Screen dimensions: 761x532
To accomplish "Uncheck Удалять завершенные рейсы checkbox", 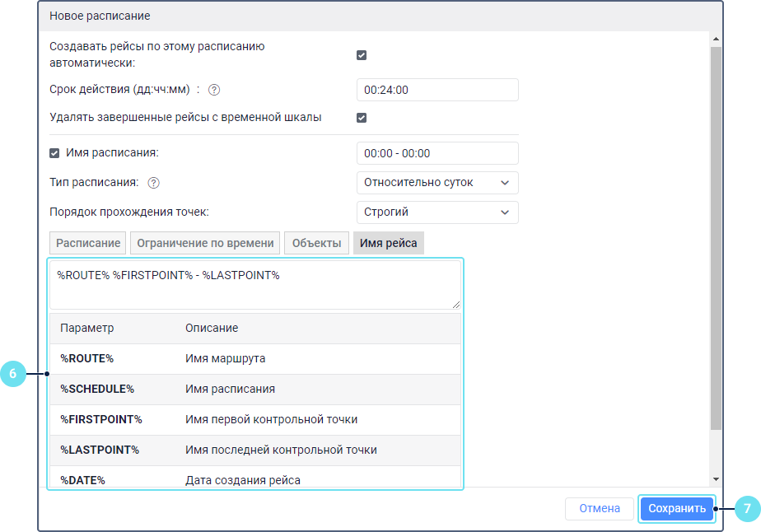I will pos(362,118).
